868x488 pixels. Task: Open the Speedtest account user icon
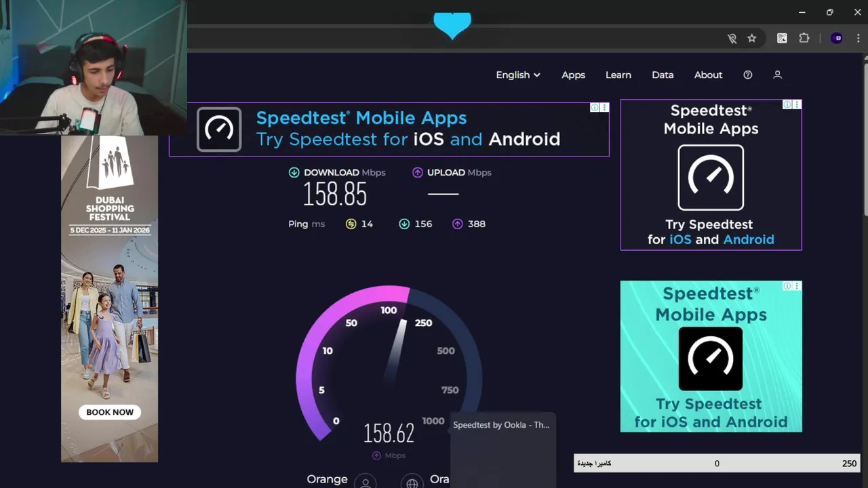coord(778,75)
